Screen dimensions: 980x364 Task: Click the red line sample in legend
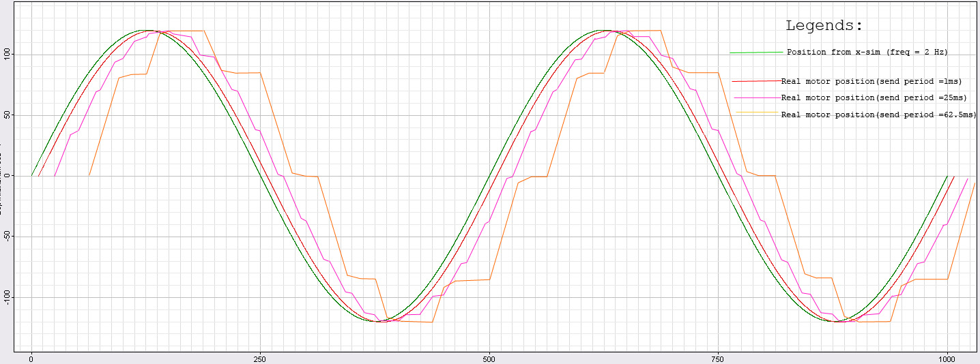click(x=756, y=81)
